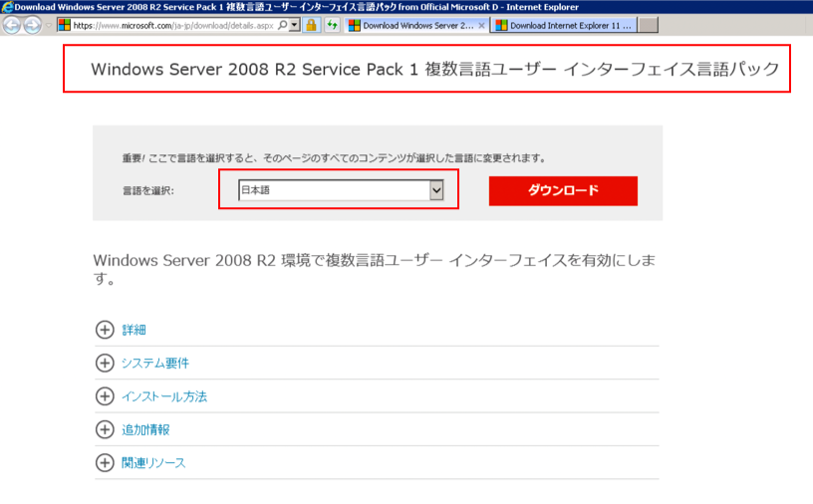Viewport: 813px width, 504px height.
Task: Open a new blank tab
Action: pyautogui.click(x=649, y=25)
